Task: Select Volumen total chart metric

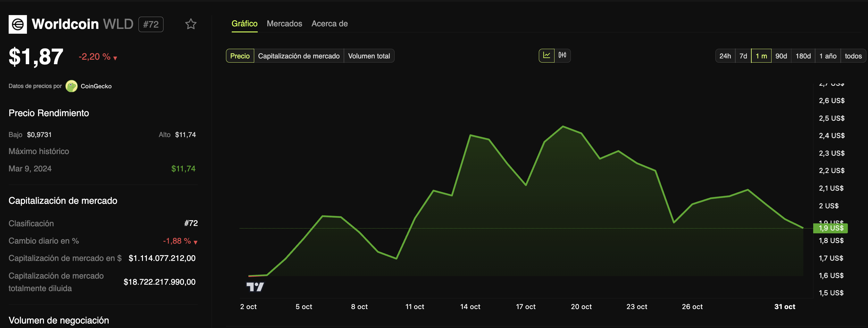Action: click(369, 56)
